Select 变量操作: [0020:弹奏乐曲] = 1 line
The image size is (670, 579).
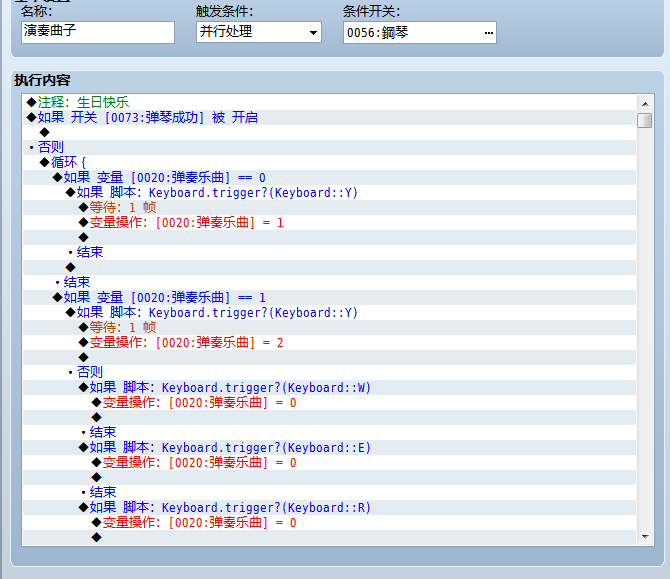(329, 222)
